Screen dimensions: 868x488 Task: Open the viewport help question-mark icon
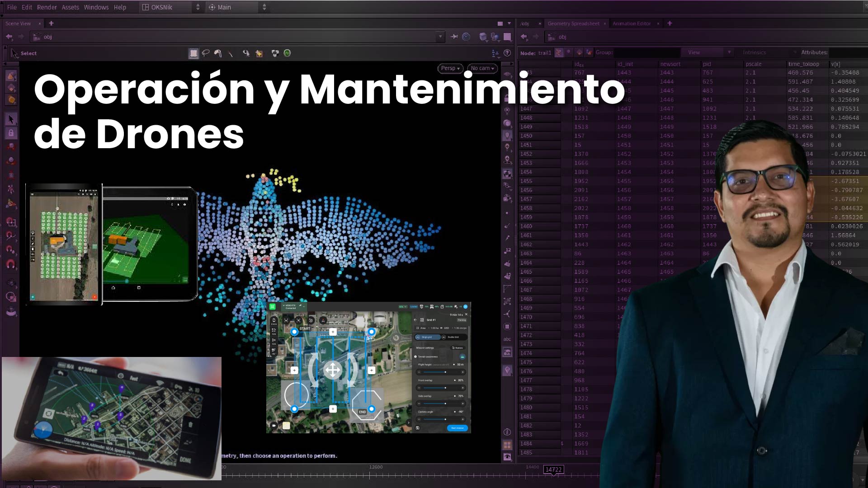[507, 53]
